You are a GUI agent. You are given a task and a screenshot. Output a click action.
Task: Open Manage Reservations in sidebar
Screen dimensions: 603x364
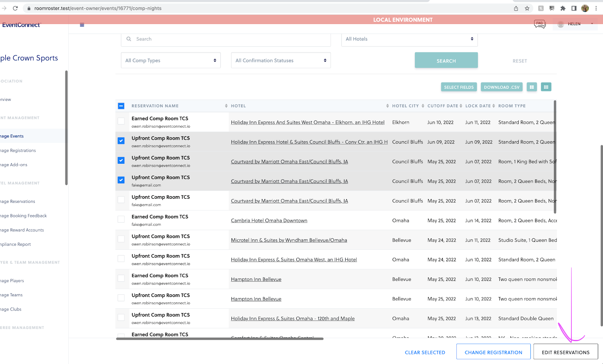coord(18,202)
